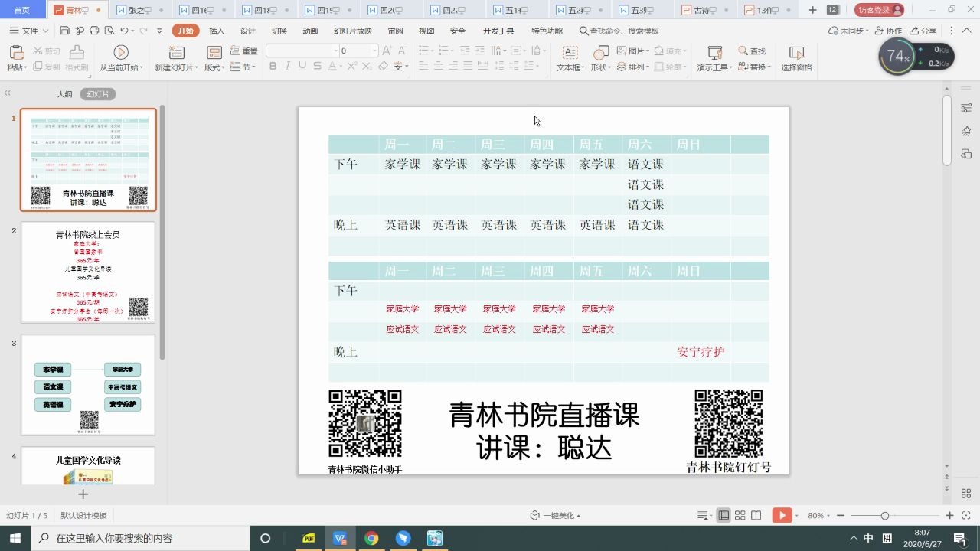The width and height of the screenshot is (980, 551).
Task: Expand the font size dropdown
Action: (x=374, y=51)
